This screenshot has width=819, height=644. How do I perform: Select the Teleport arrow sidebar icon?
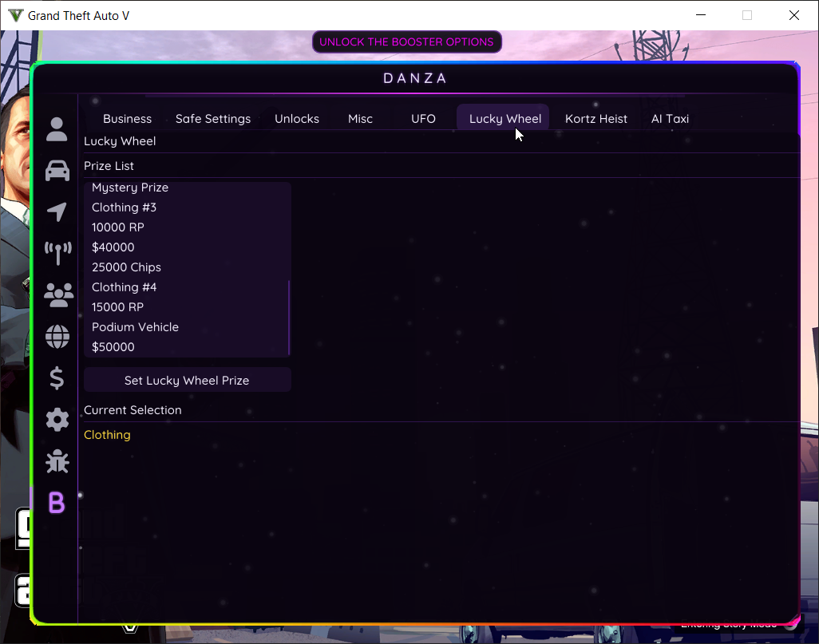(57, 211)
